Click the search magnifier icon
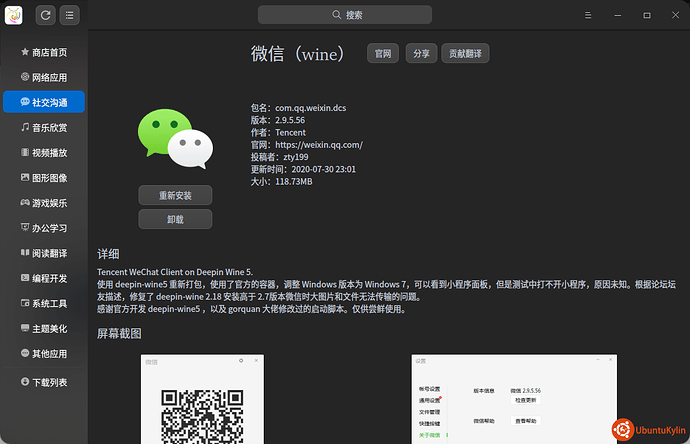This screenshot has height=444, width=690. pos(337,15)
